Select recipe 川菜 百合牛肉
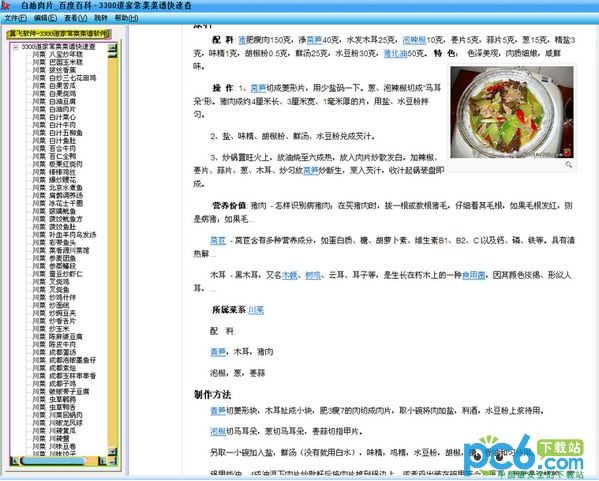Screen dimensions: 599x481 tap(54, 149)
